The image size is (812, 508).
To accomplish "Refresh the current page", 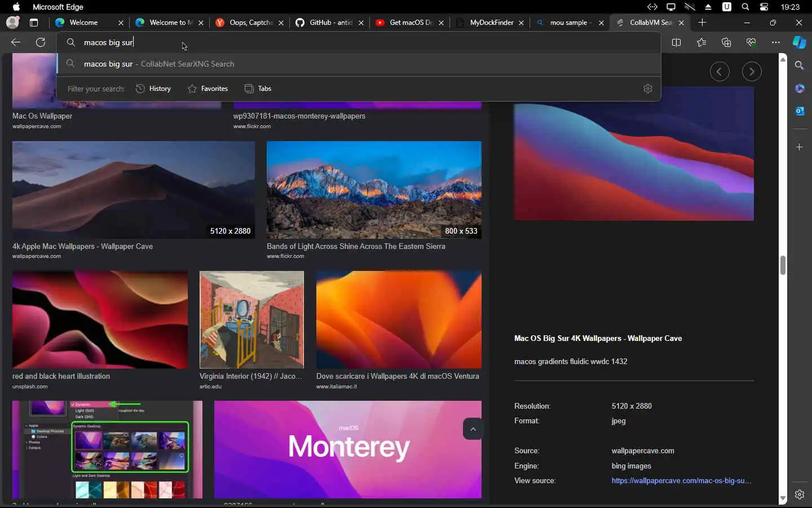I will 41,42.
